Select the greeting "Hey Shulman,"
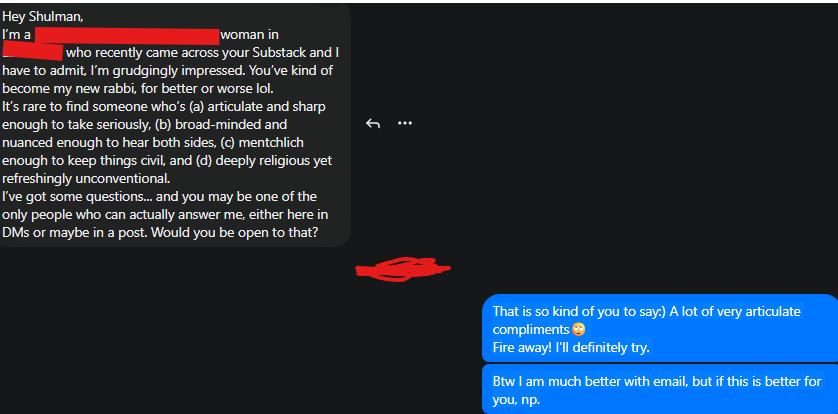This screenshot has width=838, height=414. point(43,17)
